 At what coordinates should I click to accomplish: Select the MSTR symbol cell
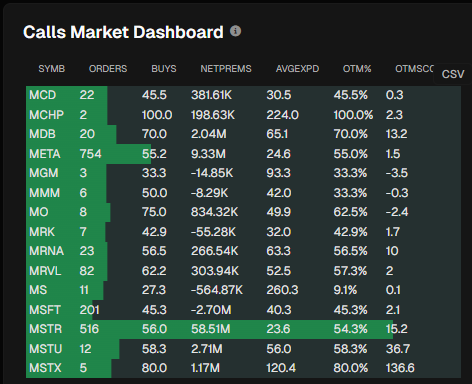[x=46, y=329]
